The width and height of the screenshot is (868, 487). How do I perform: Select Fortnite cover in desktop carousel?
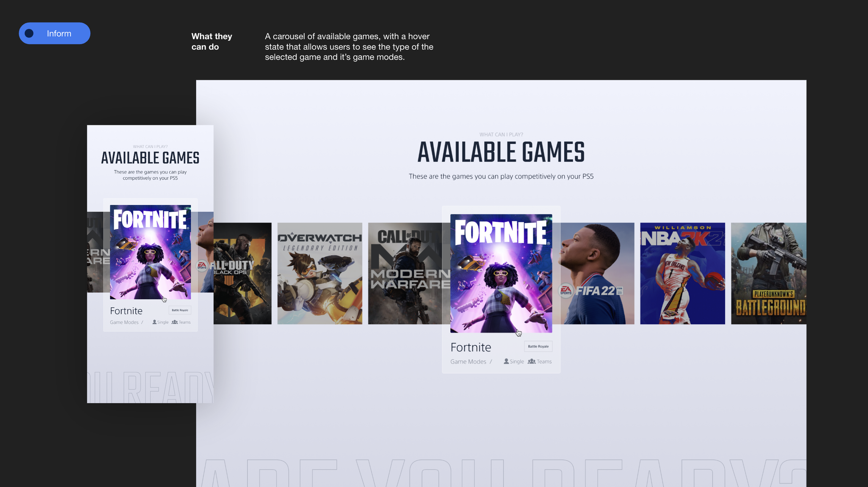(x=501, y=273)
